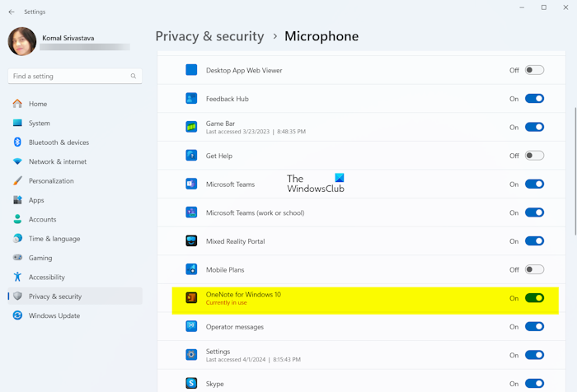Image resolution: width=577 pixels, height=392 pixels.
Task: Click the Operator messages app icon
Action: tap(191, 327)
